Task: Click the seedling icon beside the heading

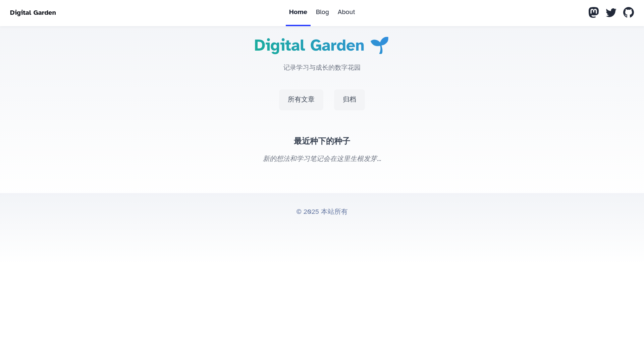Action: (x=379, y=45)
